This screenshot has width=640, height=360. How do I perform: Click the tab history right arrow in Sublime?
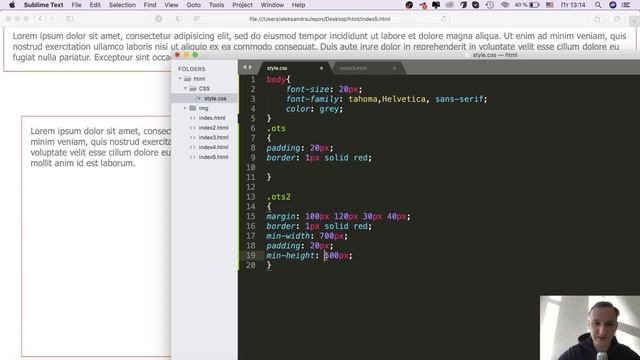tap(250, 67)
